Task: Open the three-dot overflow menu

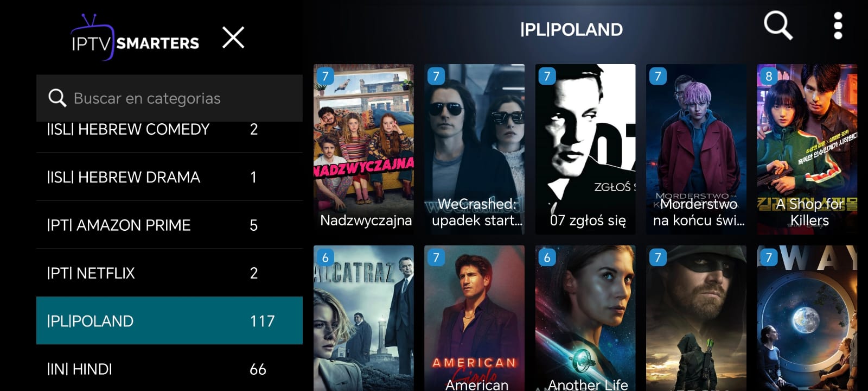Action: click(x=838, y=26)
